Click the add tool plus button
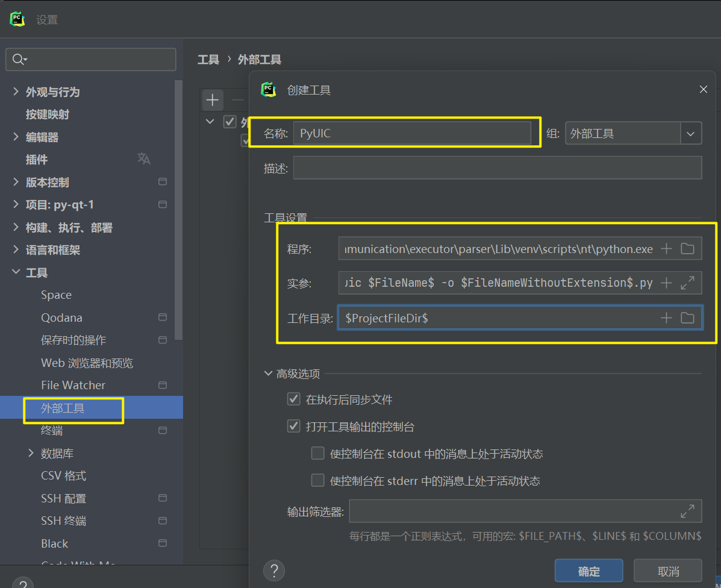The width and height of the screenshot is (721, 588). 212,100
